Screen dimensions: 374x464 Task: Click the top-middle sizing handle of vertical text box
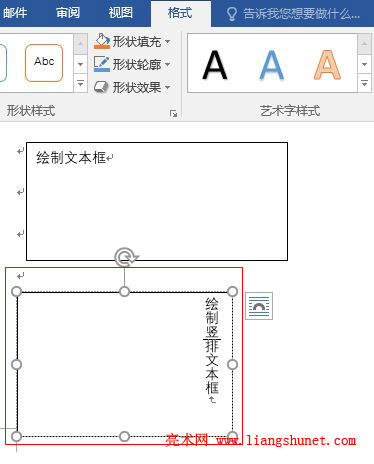point(124,292)
